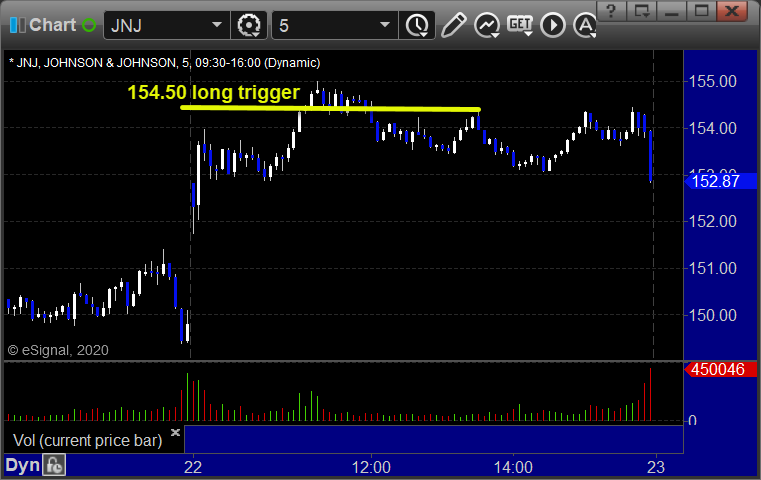The width and height of the screenshot is (761, 480).
Task: Click the pop-out window button
Action: pos(642,11)
